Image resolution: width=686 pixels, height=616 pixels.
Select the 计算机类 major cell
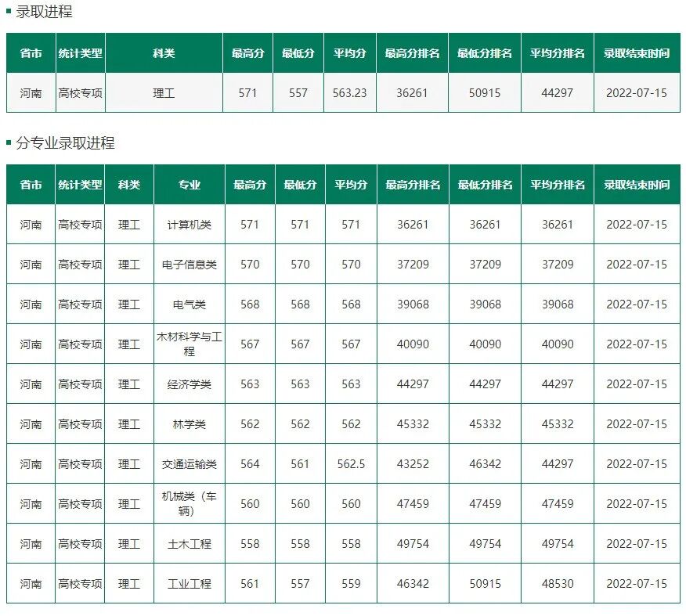(x=189, y=225)
